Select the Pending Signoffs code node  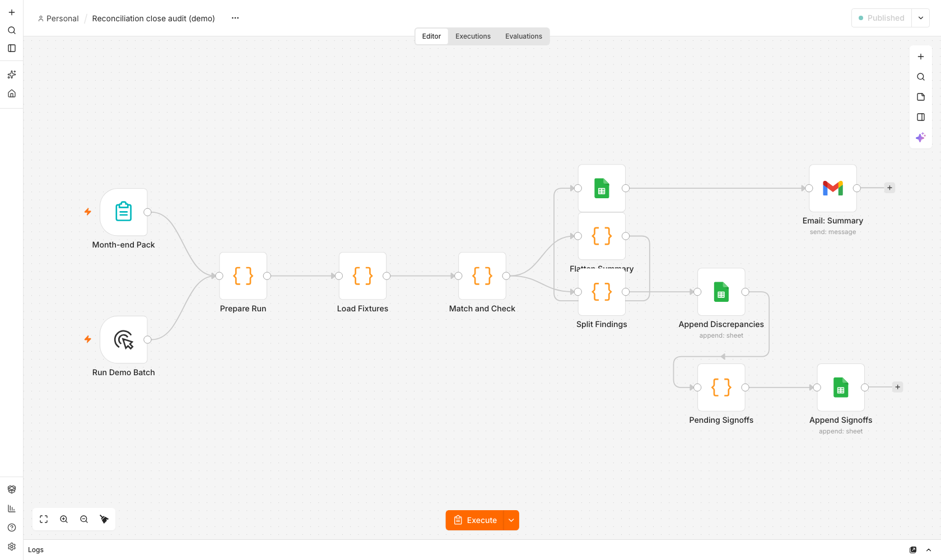721,388
